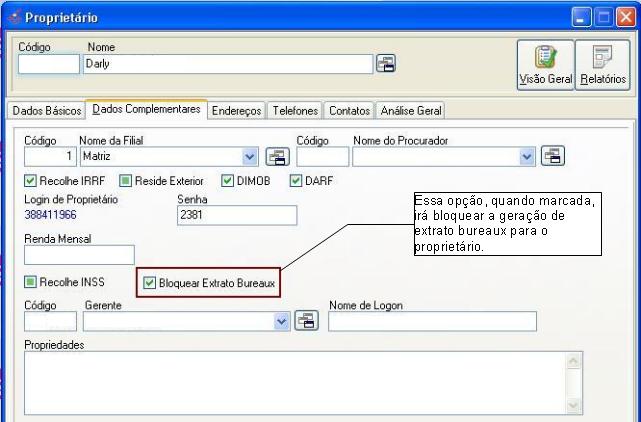Enable Reside Exterior checkbox
The image size is (641, 422).
click(x=126, y=181)
